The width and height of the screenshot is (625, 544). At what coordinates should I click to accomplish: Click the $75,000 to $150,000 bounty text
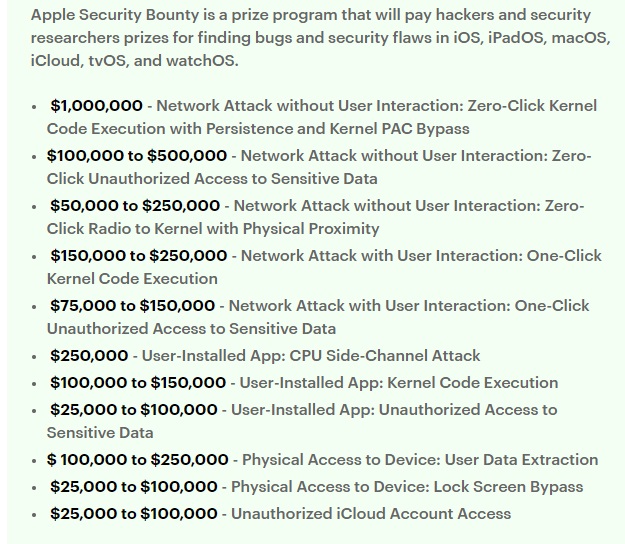click(x=132, y=305)
